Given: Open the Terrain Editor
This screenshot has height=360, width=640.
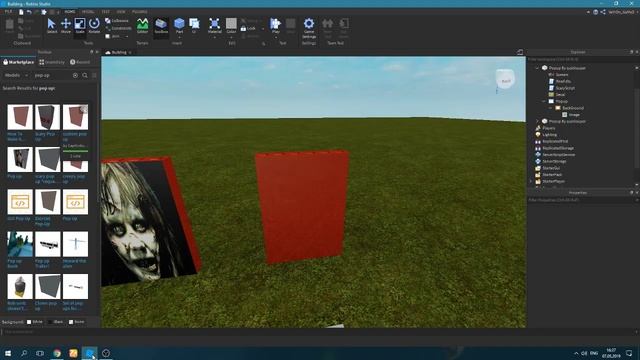Looking at the screenshot, I should pos(142,26).
